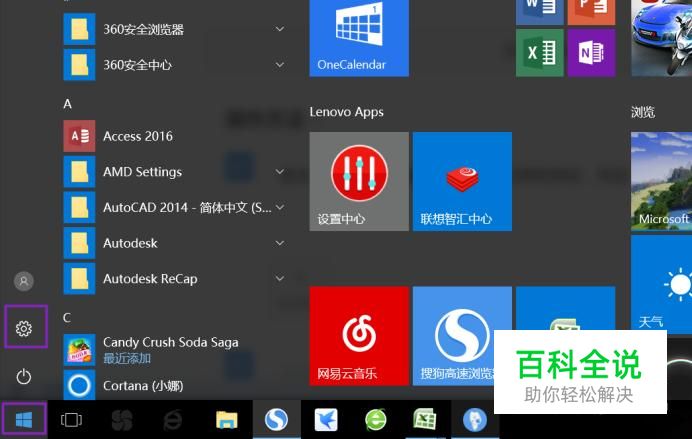Viewport: 692px width, 439px height.
Task: Expand the 360安全浏览器 folder chevron
Action: (280, 29)
